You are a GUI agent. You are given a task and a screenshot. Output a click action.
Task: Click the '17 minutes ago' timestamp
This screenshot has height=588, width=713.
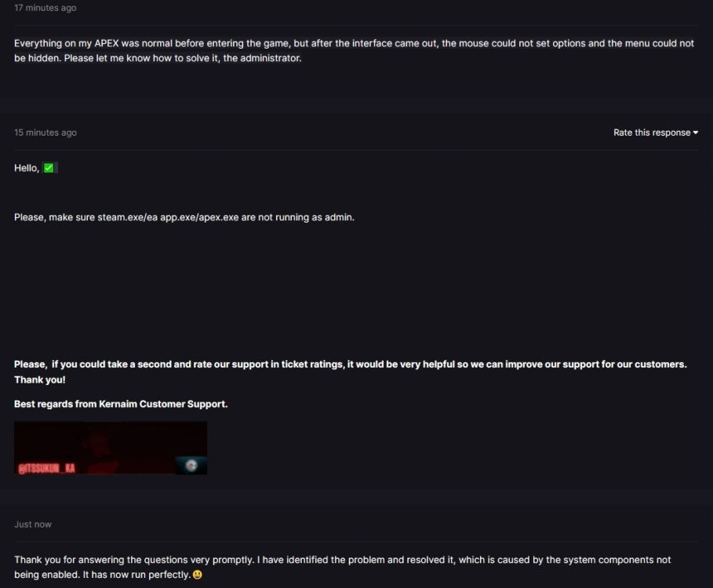45,8
